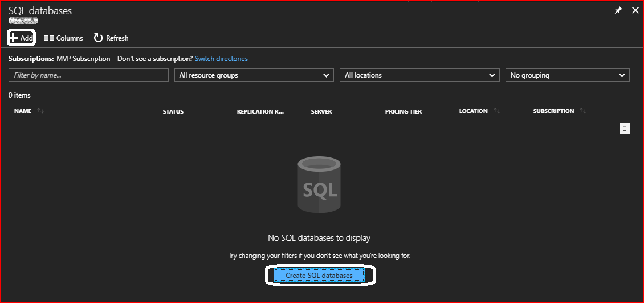Click the 0 items count text

(19, 95)
